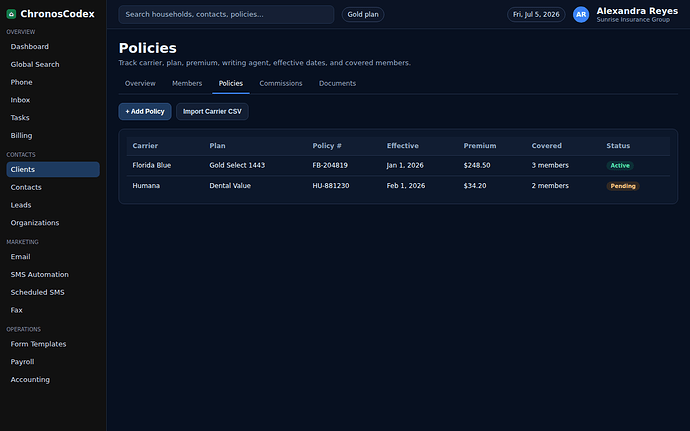Select the Policies tab
Viewport: 690px width, 431px height.
tap(231, 84)
